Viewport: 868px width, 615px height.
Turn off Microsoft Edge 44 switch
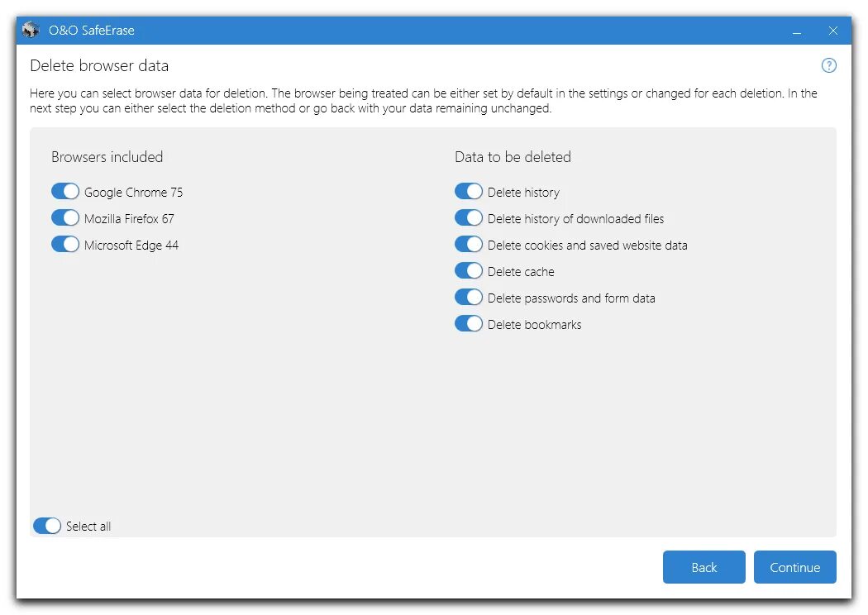[65, 245]
